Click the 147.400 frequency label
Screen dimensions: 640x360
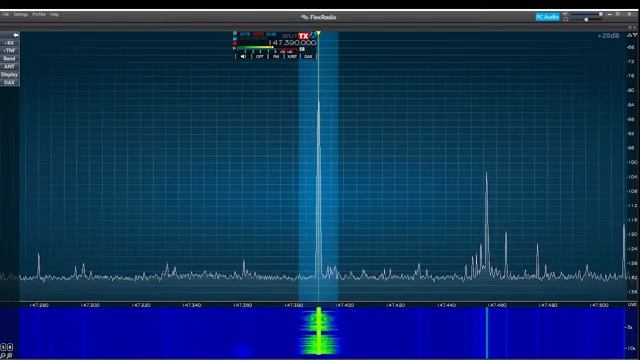coord(344,305)
